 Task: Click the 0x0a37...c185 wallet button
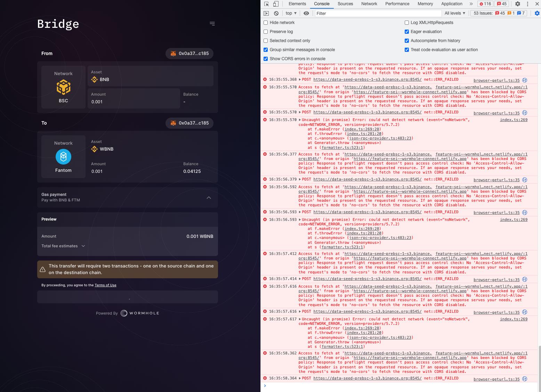(x=189, y=53)
